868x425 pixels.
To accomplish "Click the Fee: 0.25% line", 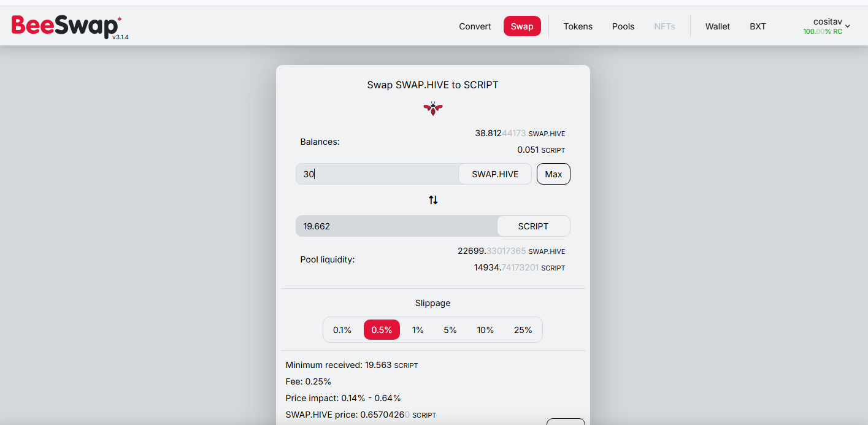I will click(309, 381).
